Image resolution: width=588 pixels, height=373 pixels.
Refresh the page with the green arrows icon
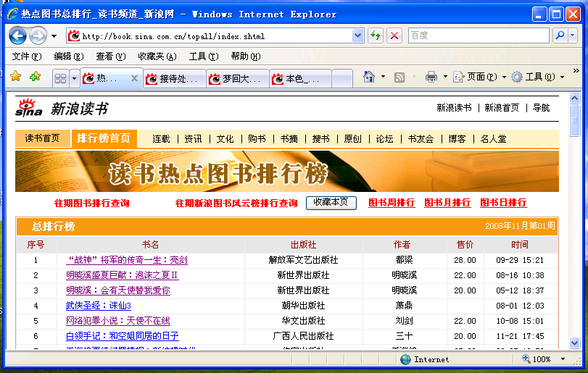[376, 36]
